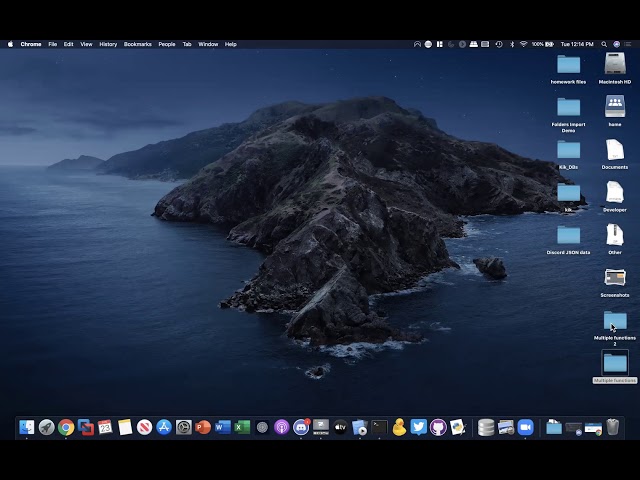Open the Notification Center list icon
The height and width of the screenshot is (480, 640).
pyautogui.click(x=629, y=44)
